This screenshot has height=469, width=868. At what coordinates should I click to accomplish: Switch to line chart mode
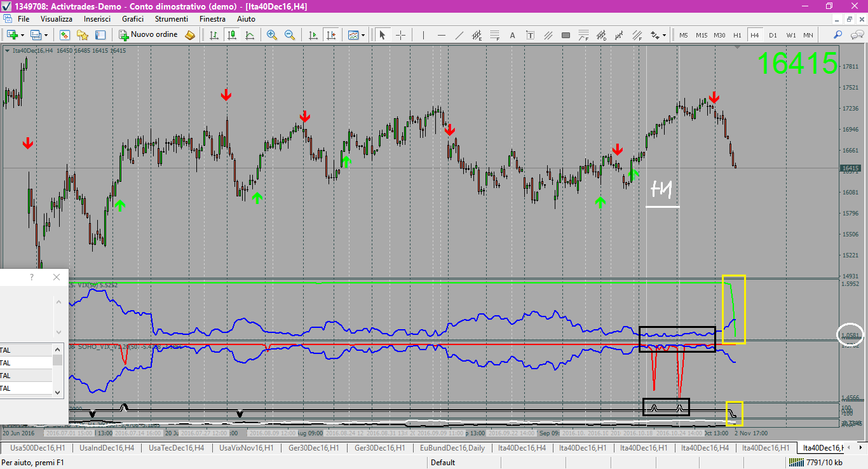click(250, 35)
